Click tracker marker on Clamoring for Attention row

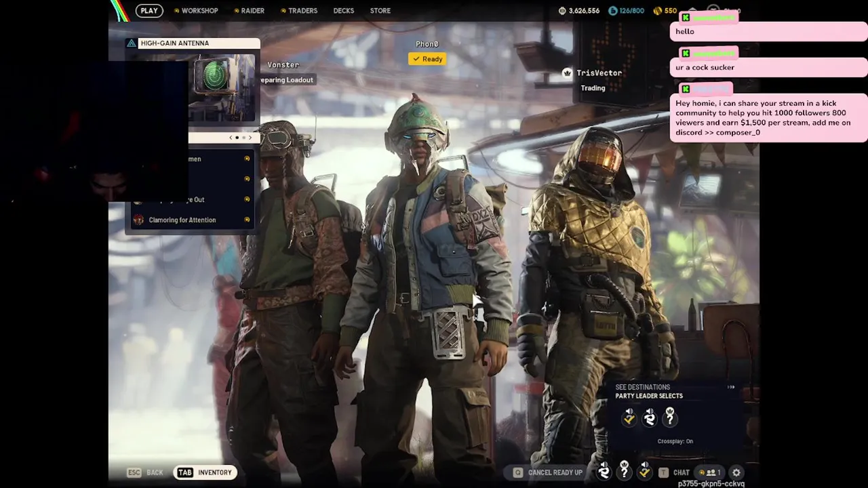(247, 220)
